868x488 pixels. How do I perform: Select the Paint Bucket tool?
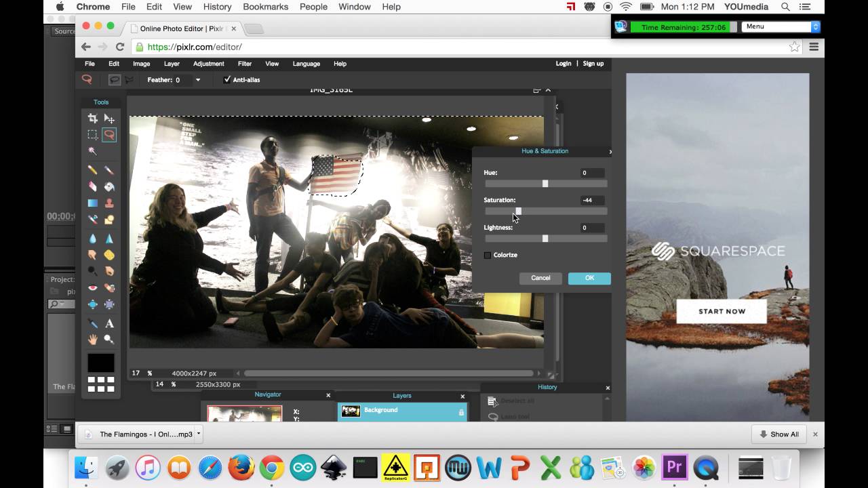(109, 186)
